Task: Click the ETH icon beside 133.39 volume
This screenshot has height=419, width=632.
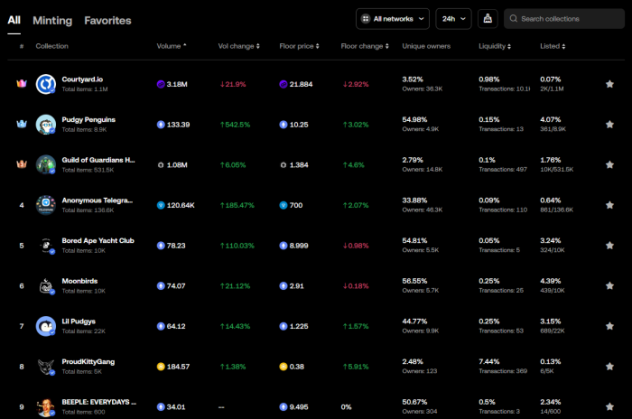Action: tap(160, 124)
